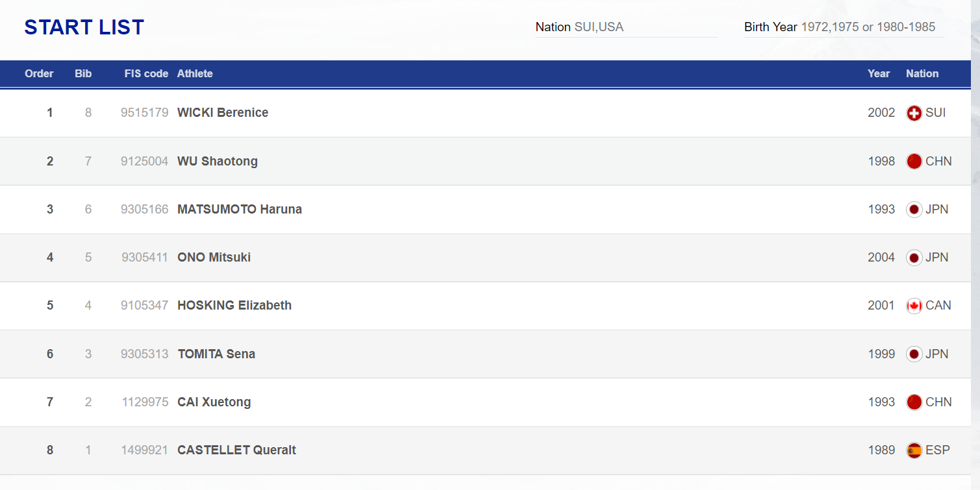Select the HOSKING Elizabeth athlete name
The height and width of the screenshot is (490, 980).
234,306
